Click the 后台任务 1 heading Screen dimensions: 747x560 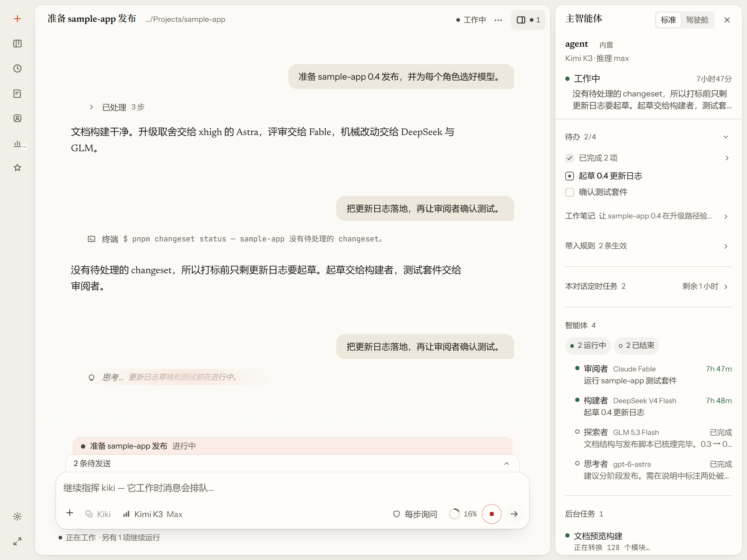coord(584,514)
